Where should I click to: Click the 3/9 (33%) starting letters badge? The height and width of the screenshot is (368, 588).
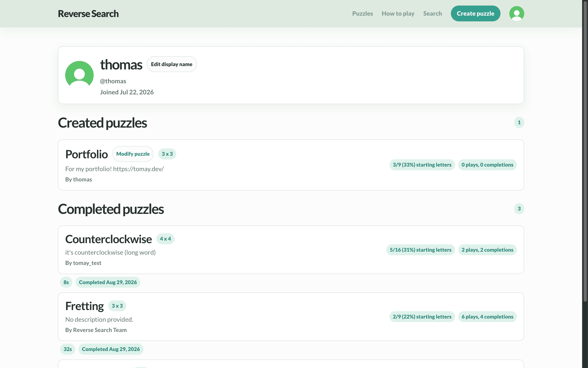(x=422, y=165)
